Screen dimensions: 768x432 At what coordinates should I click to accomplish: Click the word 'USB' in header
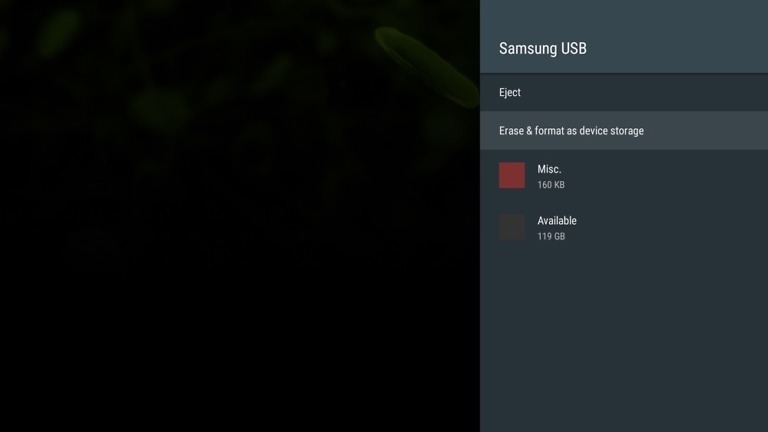[574, 48]
